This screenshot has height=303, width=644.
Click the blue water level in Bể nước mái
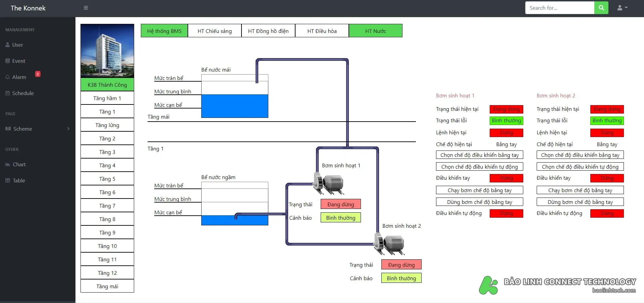[x=235, y=106]
